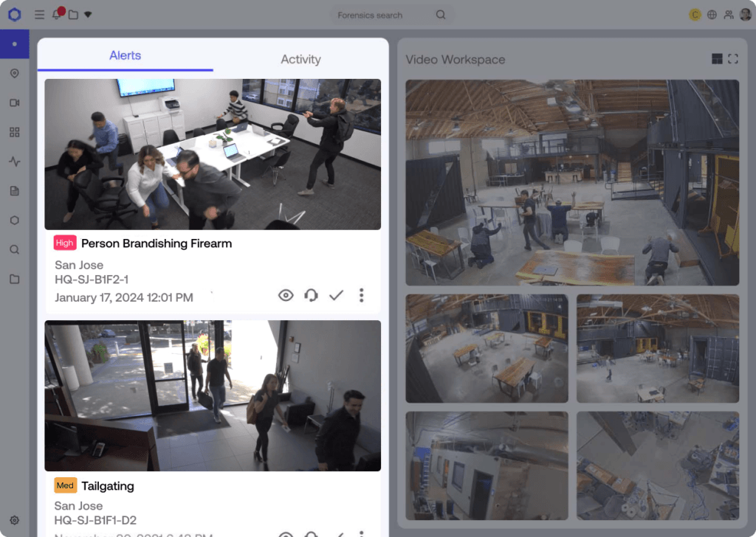Select the highlighted dashboard sidebar item
Screen dimensions: 756x537
point(15,44)
